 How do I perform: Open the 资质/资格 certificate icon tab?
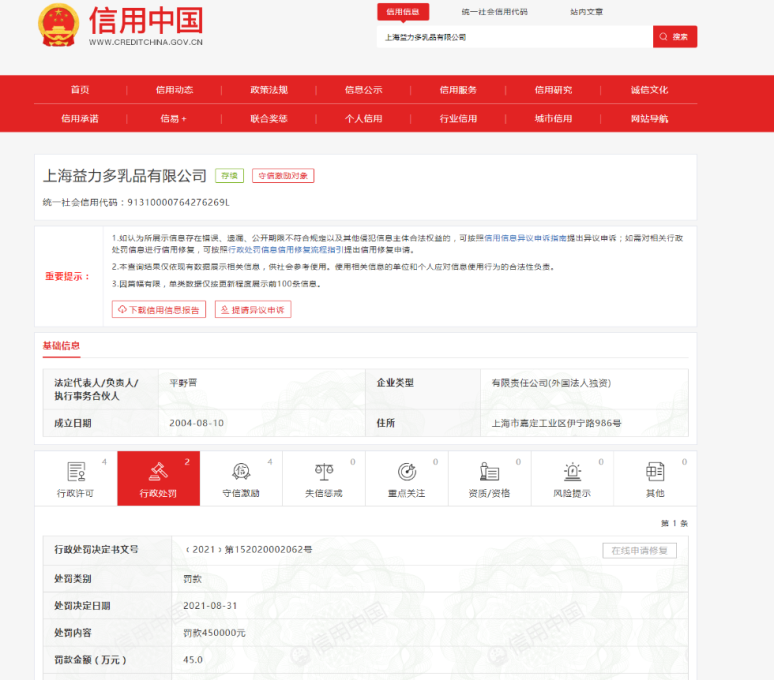click(x=489, y=478)
